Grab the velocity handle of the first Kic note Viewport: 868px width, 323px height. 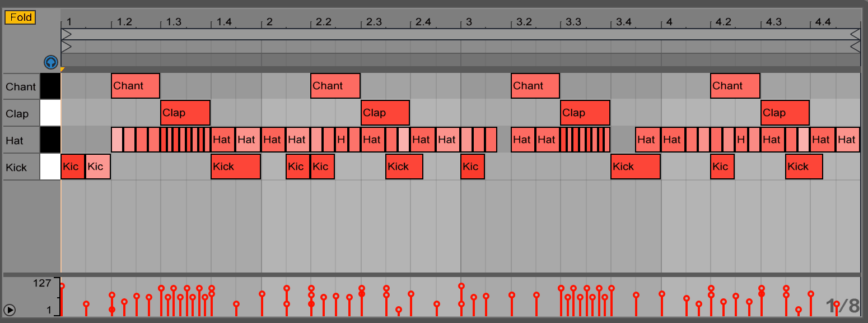(62, 286)
